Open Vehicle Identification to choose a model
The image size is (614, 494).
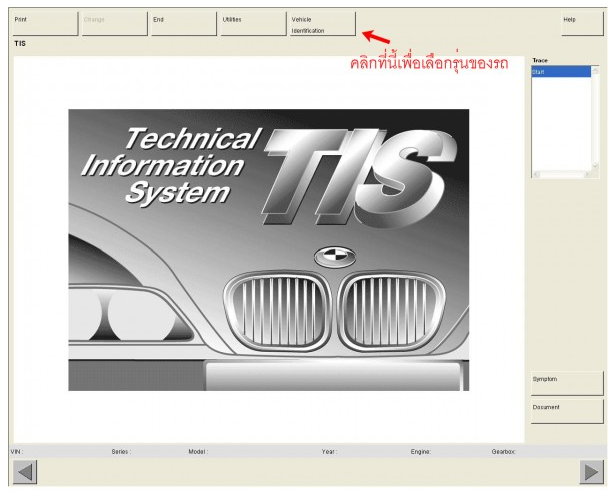click(321, 24)
